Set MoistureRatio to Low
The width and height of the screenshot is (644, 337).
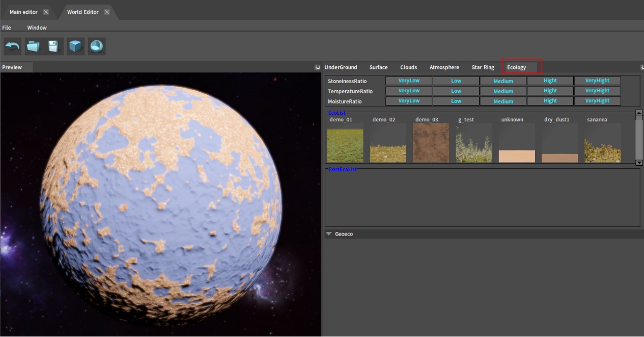click(456, 101)
